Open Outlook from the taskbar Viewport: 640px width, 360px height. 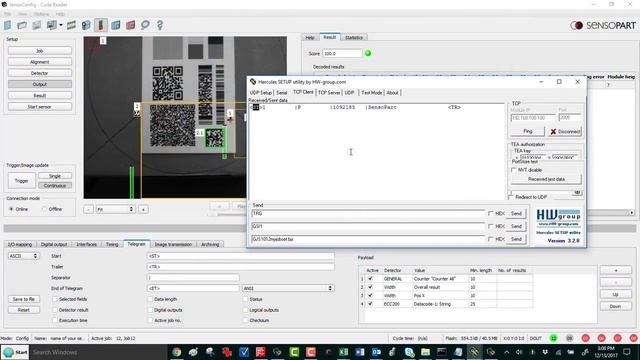[376, 352]
